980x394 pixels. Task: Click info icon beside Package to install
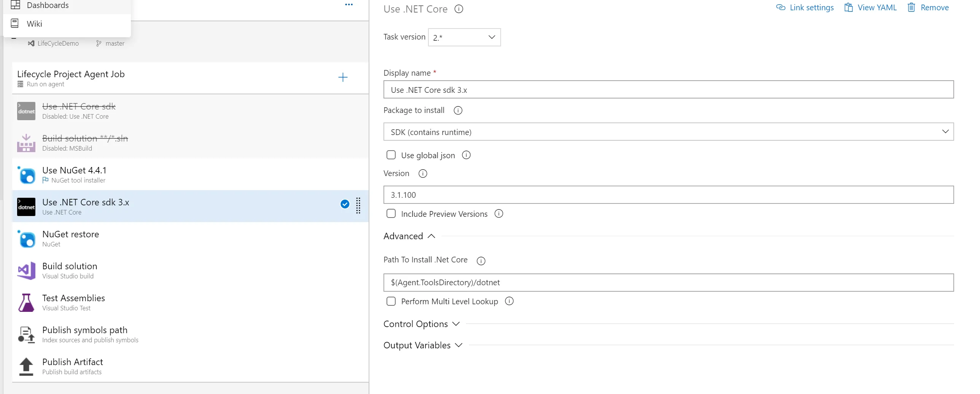(458, 111)
